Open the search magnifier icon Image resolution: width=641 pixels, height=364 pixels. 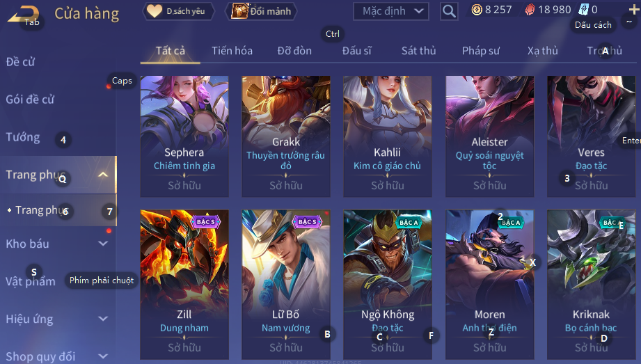[x=449, y=11]
